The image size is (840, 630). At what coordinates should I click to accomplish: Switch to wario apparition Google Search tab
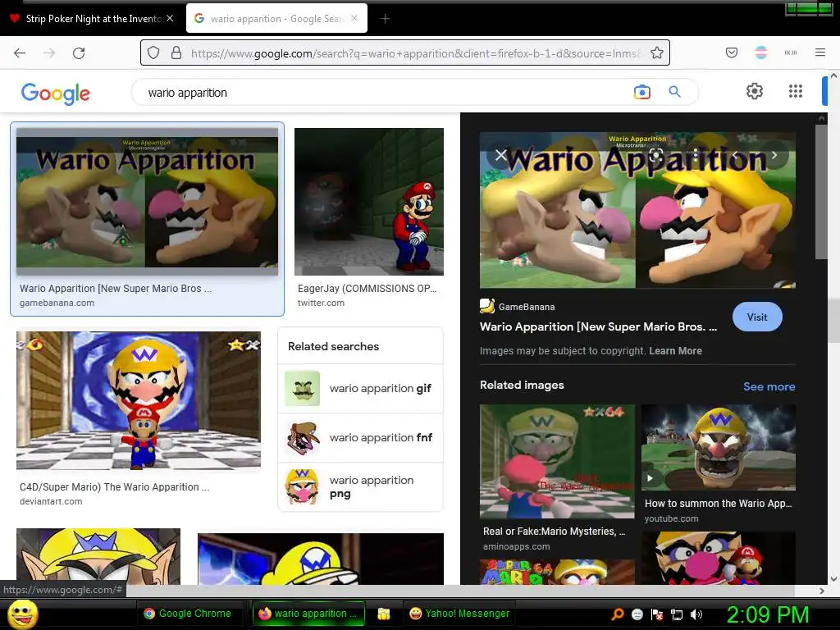(x=276, y=19)
